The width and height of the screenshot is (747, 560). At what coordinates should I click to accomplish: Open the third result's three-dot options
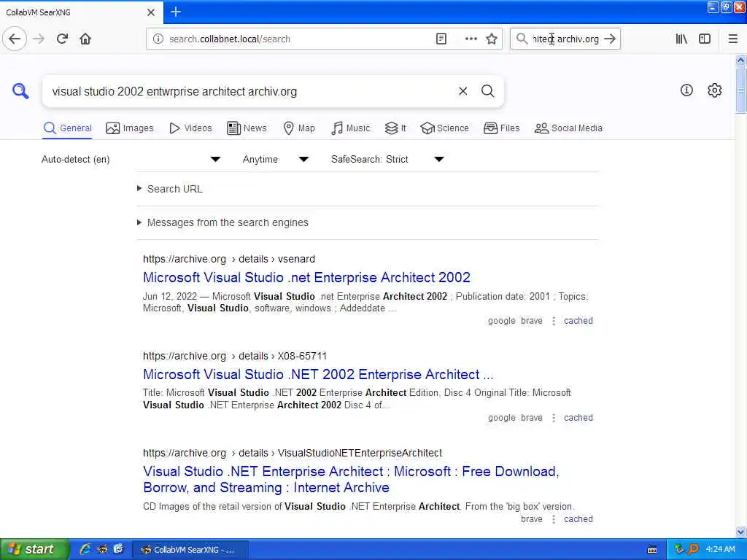click(x=554, y=519)
